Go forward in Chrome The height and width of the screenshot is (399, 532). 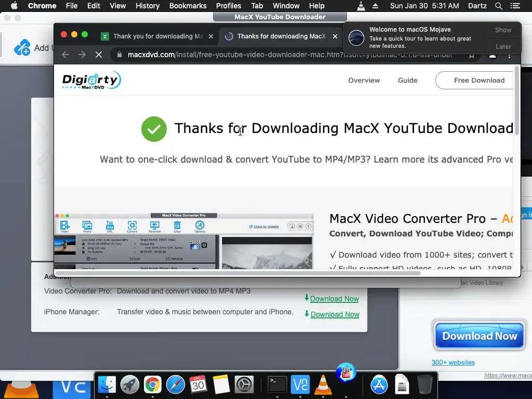point(82,55)
